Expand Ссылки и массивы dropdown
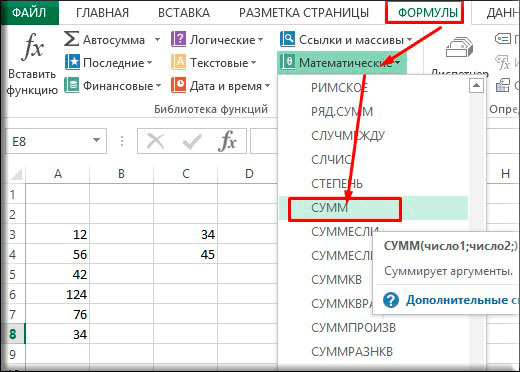 coord(410,40)
